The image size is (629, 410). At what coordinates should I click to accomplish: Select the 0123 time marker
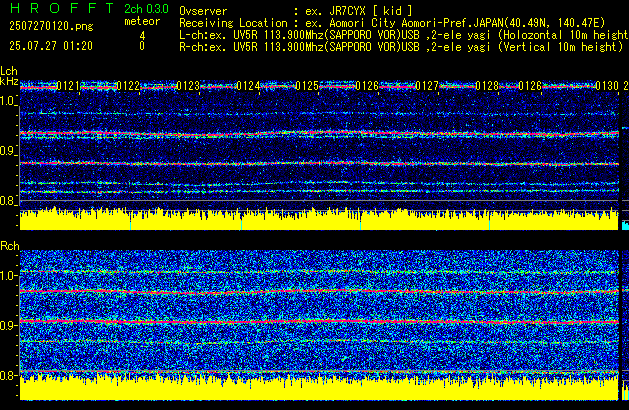click(x=188, y=86)
